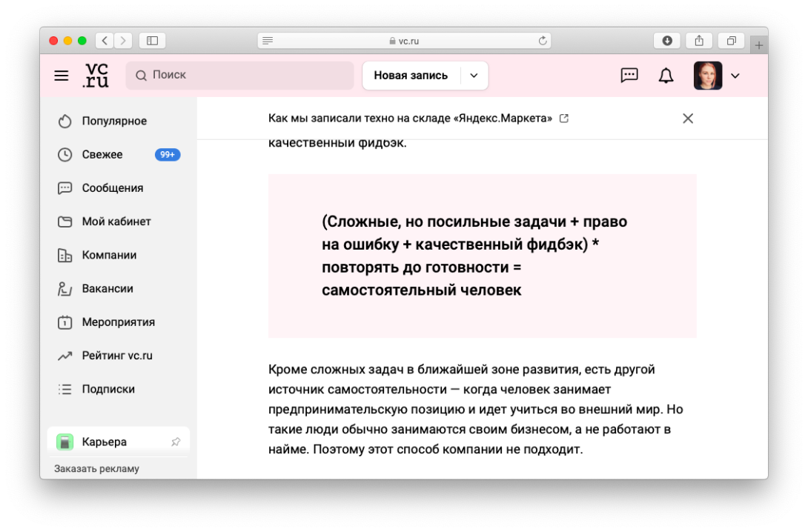Click the external link icon after article title
The image size is (808, 532).
click(564, 119)
